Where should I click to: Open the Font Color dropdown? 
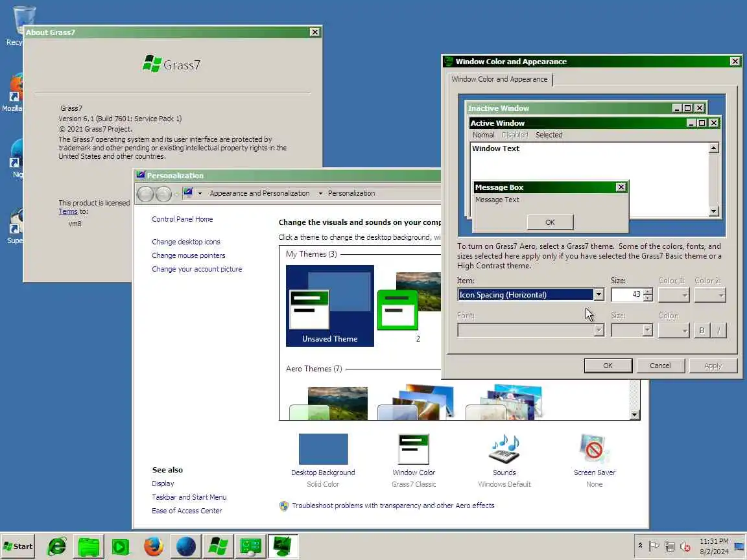pyautogui.click(x=674, y=330)
